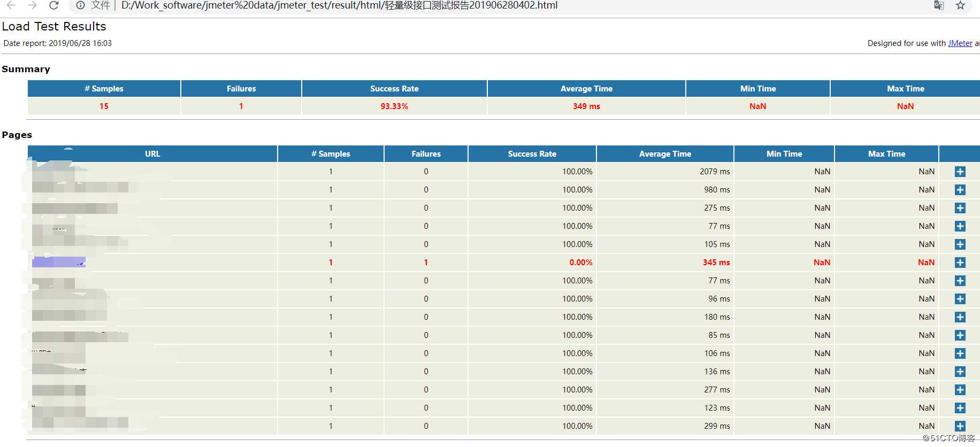980x447 pixels.
Task: Expand details for the 123 ms row
Action: 960,408
